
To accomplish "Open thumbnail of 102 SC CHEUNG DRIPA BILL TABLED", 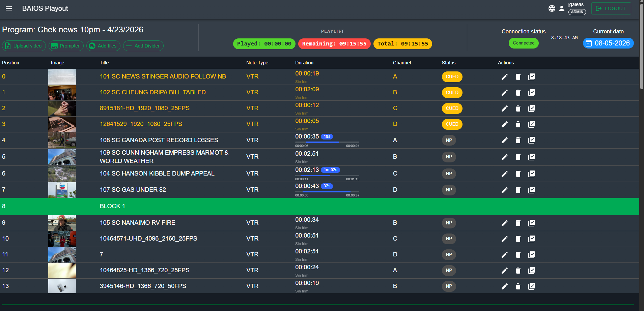I will 62,93.
